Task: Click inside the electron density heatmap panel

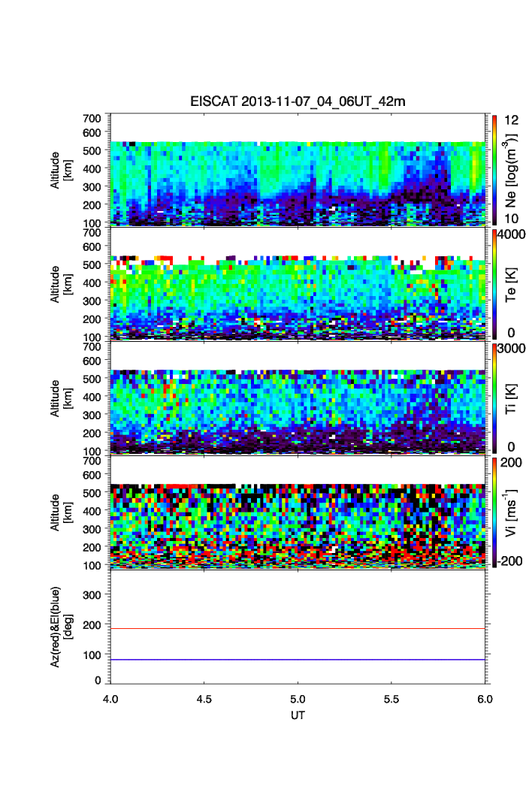Action: pyautogui.click(x=298, y=170)
